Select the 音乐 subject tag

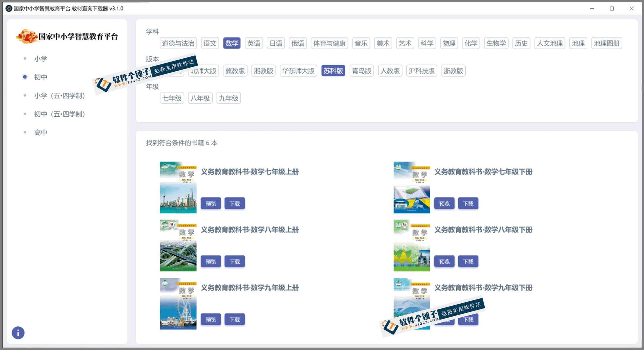click(x=361, y=43)
